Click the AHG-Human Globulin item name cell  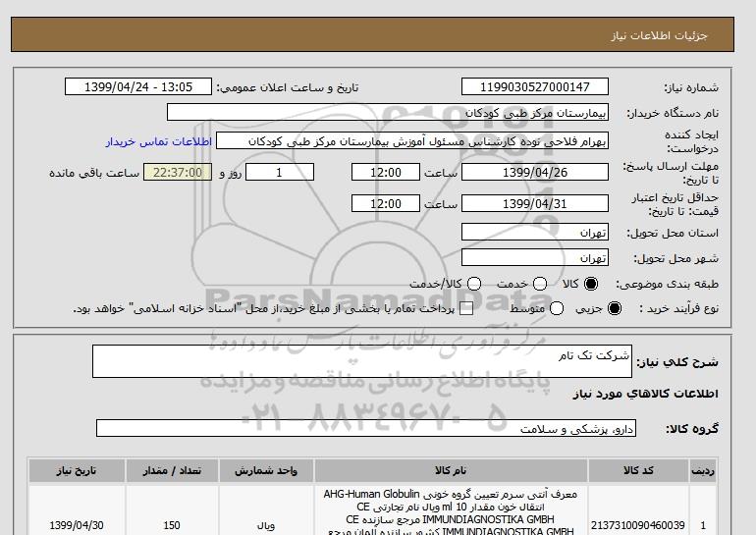coord(451,512)
